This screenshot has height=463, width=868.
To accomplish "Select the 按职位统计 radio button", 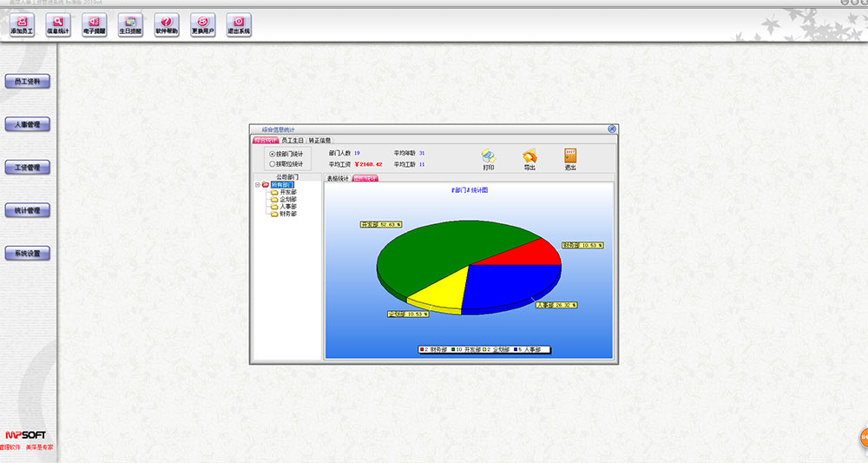I will click(x=273, y=163).
